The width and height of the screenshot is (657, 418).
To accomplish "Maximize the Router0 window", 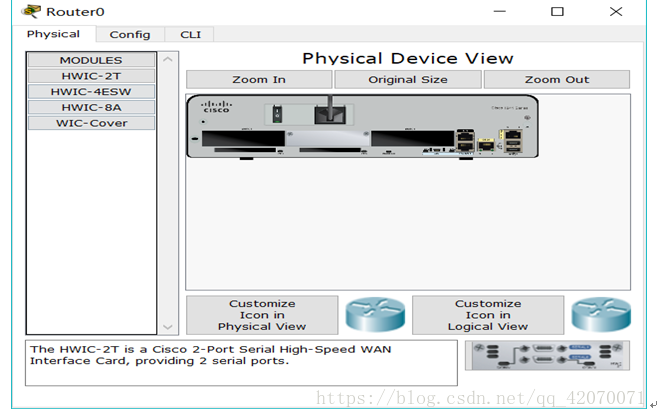I will [x=557, y=12].
